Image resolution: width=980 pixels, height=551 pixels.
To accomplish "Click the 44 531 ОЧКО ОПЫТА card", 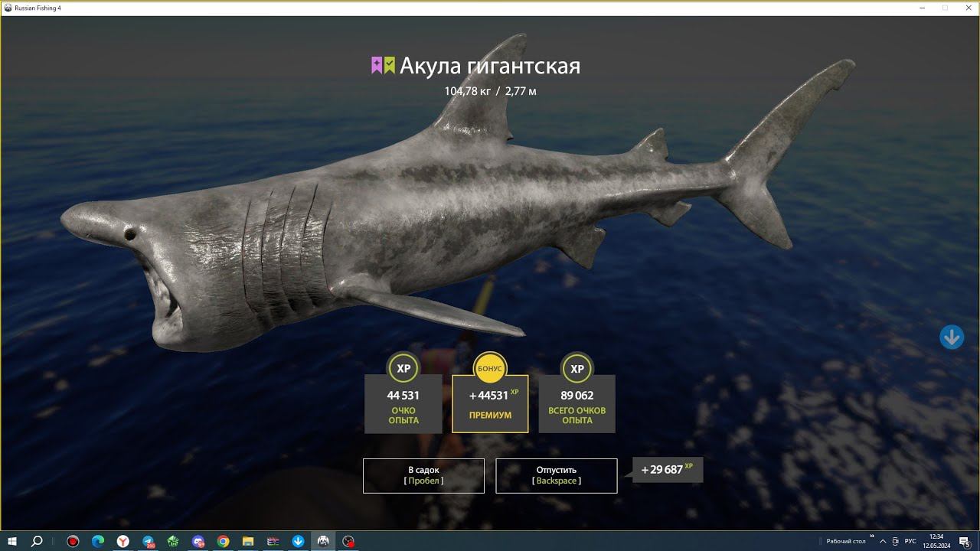I will 403,404.
